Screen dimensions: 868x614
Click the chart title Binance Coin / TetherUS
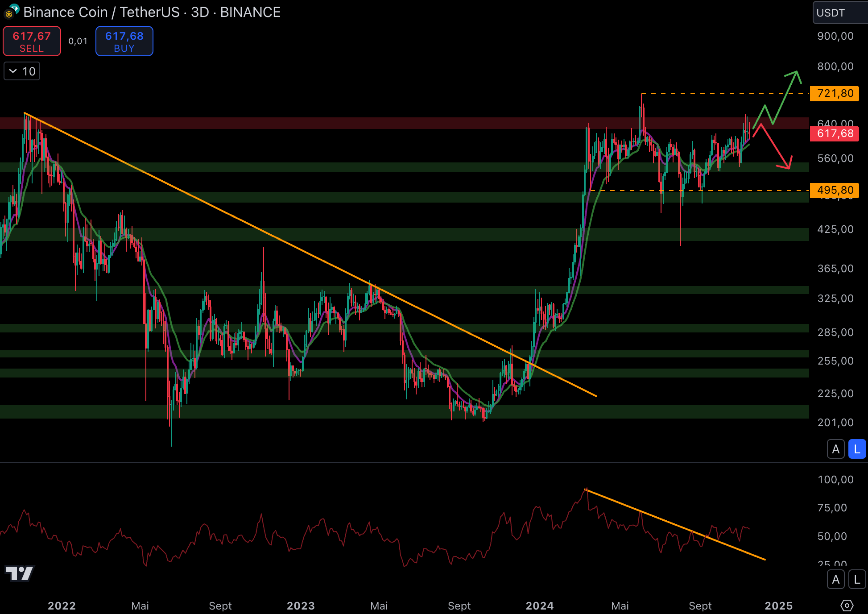(101, 12)
